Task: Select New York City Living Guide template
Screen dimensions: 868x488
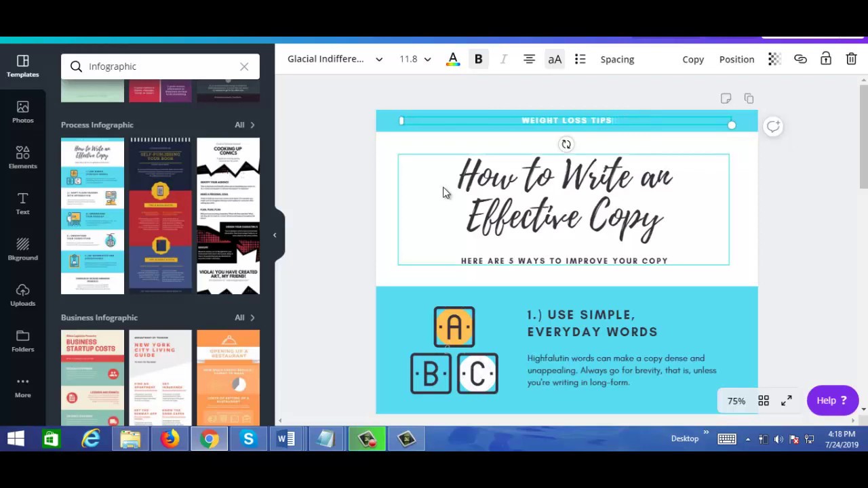Action: (160, 378)
